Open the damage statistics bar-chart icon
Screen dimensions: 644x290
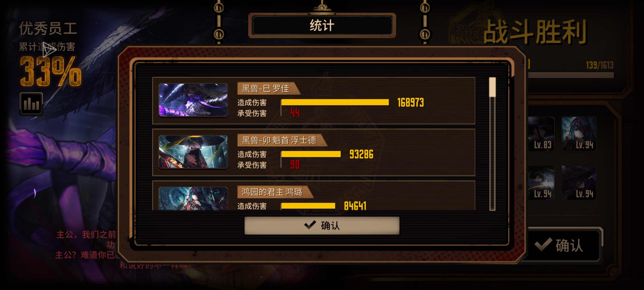coord(31,104)
